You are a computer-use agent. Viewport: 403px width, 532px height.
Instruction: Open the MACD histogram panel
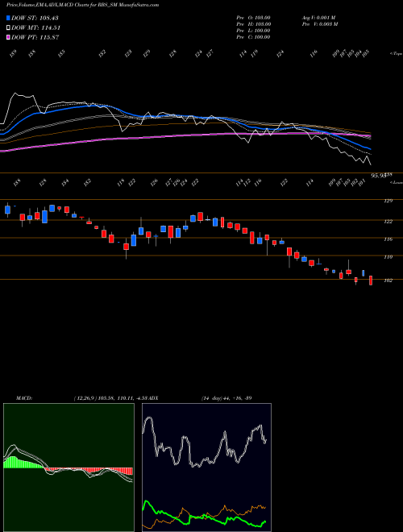point(69,468)
